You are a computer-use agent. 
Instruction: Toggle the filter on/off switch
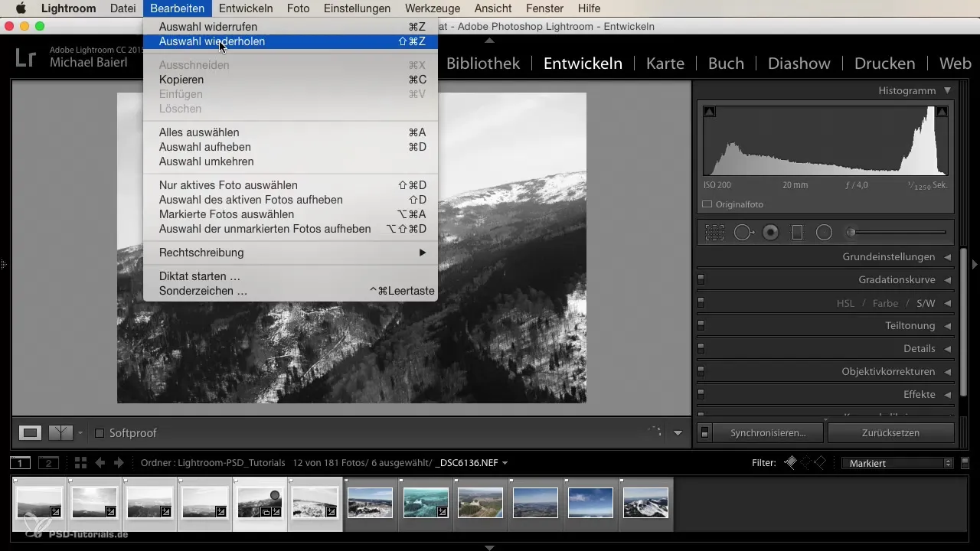(965, 463)
